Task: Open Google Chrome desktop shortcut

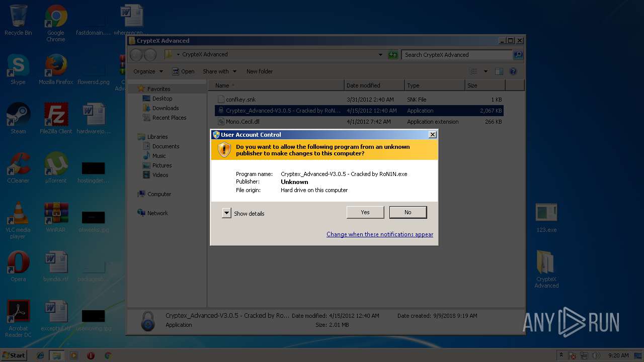Action: point(56,23)
